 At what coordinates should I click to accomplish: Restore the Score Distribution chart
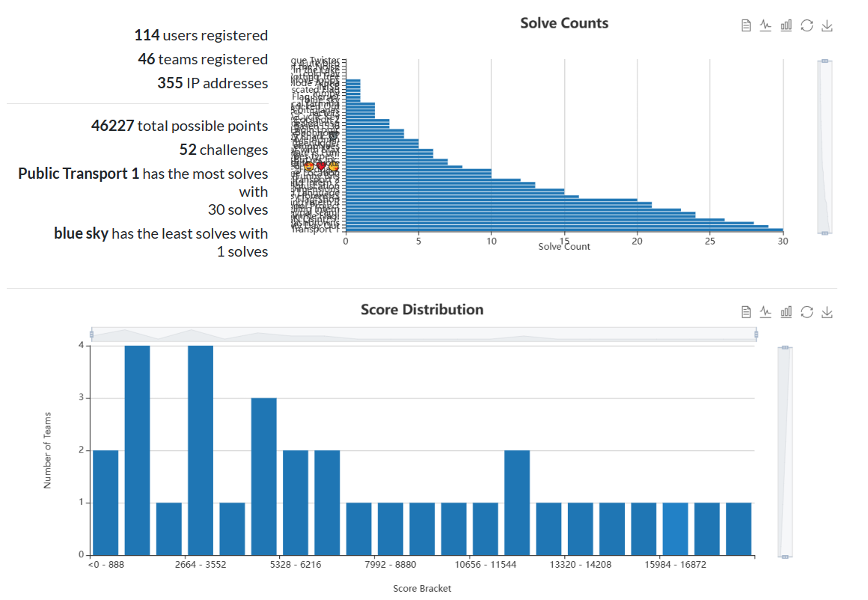pyautogui.click(x=807, y=312)
